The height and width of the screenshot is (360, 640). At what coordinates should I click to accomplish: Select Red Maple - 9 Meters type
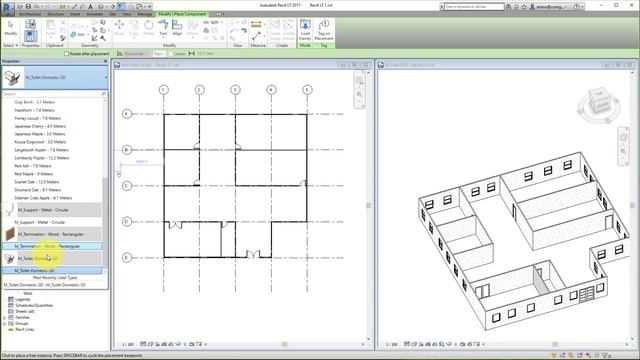click(x=33, y=174)
